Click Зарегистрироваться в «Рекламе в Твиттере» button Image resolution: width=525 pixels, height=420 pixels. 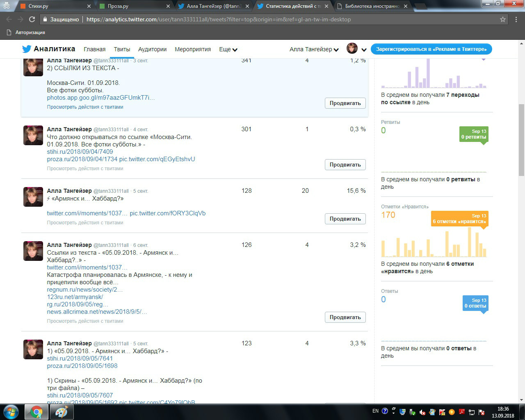pos(431,49)
